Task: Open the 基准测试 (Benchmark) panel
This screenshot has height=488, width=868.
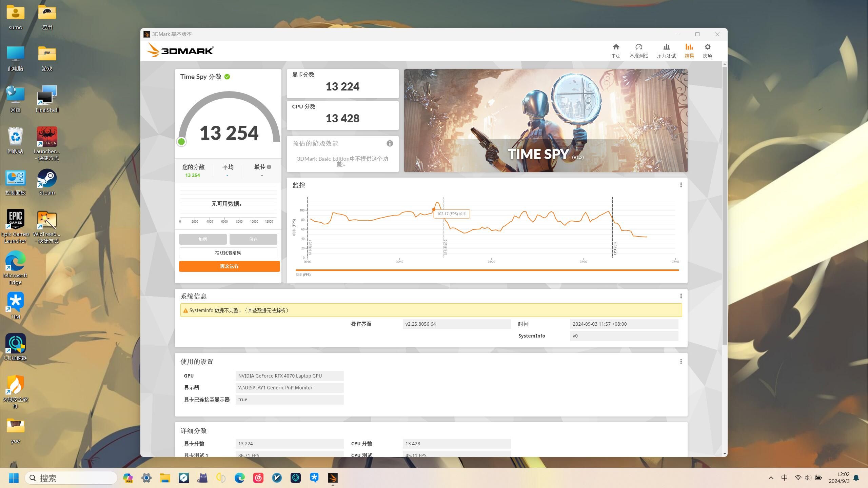Action: [638, 50]
